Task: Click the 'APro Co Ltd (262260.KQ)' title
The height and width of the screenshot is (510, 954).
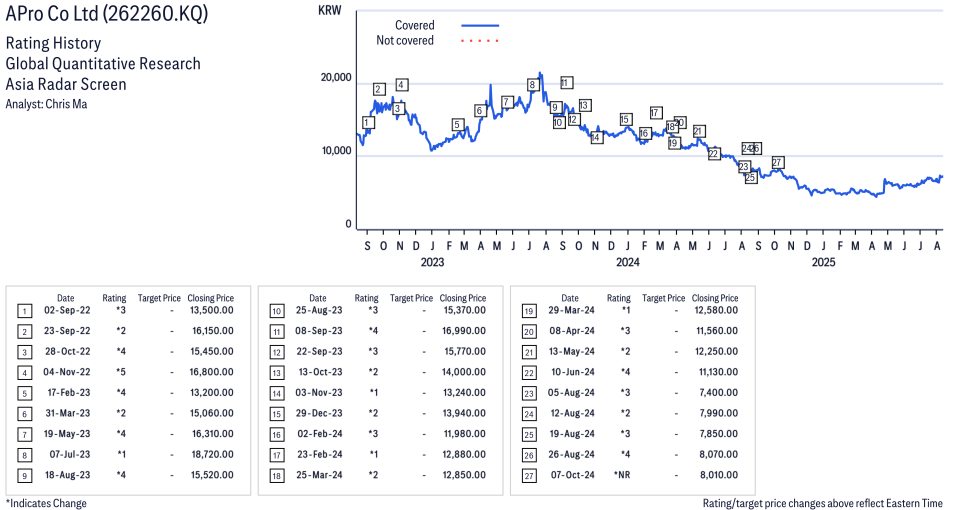Action: click(107, 15)
